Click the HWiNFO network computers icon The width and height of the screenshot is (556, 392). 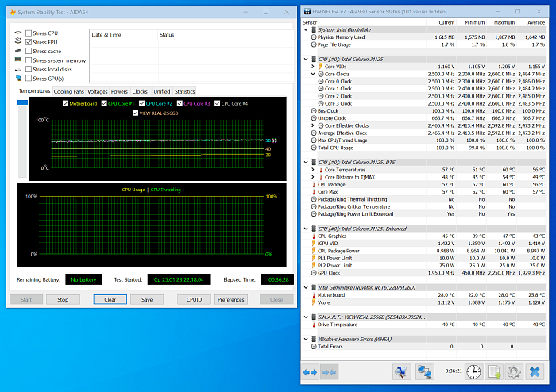tap(424, 372)
